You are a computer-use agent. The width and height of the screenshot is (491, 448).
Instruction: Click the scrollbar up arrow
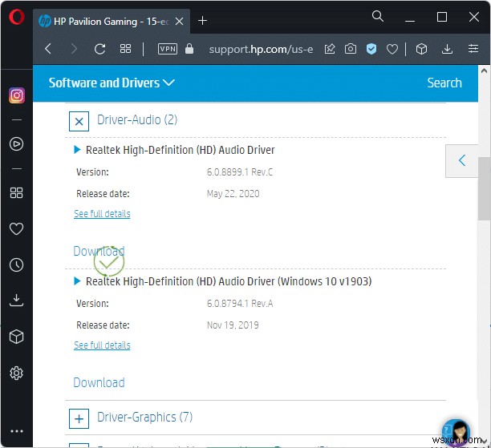click(x=484, y=71)
